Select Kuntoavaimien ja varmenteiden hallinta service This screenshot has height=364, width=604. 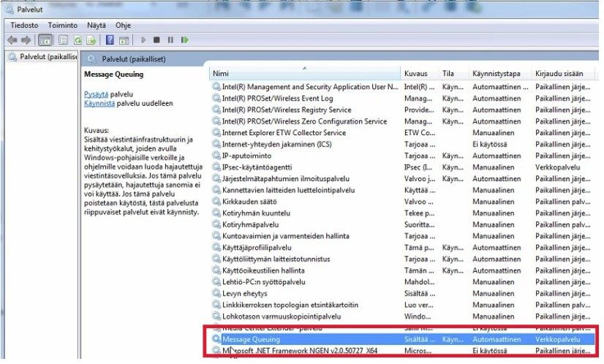(286, 236)
